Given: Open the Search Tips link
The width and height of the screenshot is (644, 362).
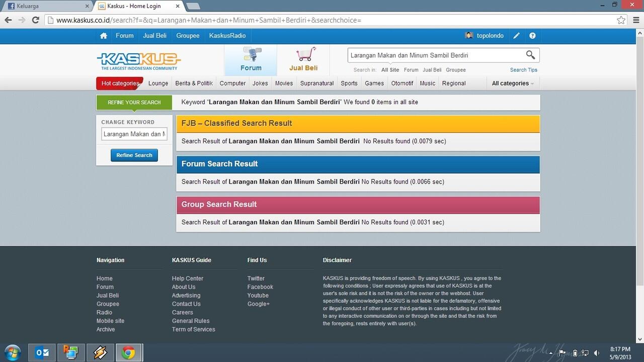Looking at the screenshot, I should [x=524, y=70].
